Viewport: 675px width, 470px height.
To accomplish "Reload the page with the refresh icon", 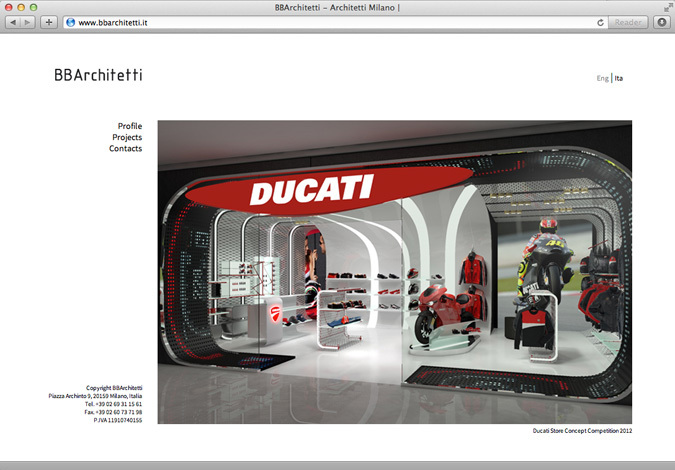I will [600, 22].
